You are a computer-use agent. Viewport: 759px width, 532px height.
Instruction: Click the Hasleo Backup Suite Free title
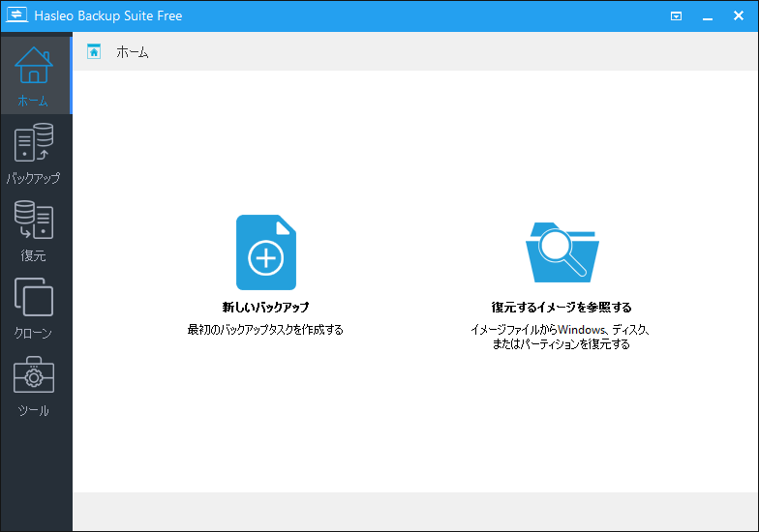(108, 15)
